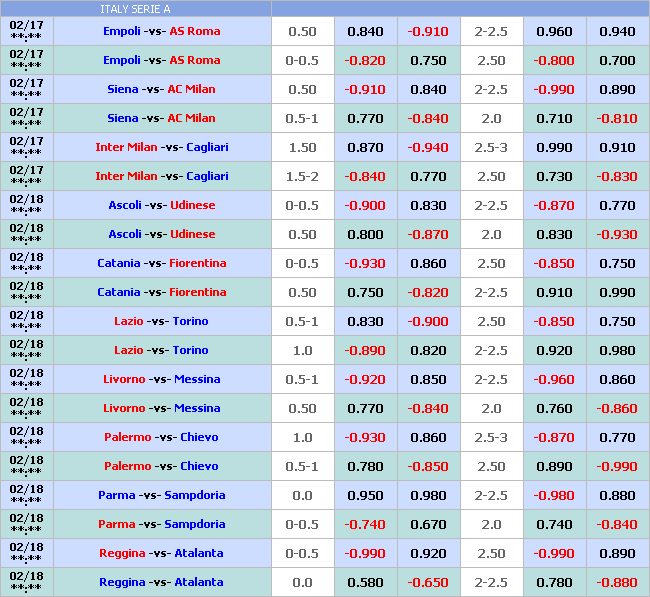The image size is (650, 597).
Task: Choose the 0.800 odds for Ascoli vs Udinese
Action: coord(365,234)
